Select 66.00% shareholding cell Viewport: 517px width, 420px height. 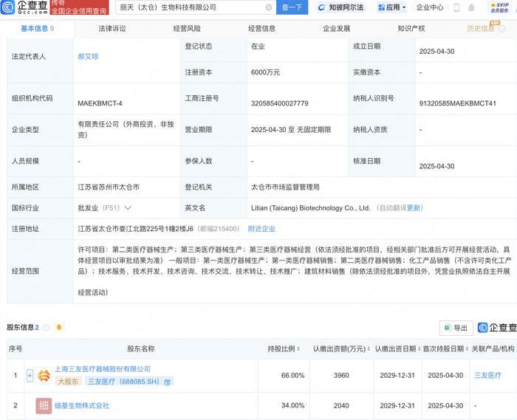click(292, 375)
